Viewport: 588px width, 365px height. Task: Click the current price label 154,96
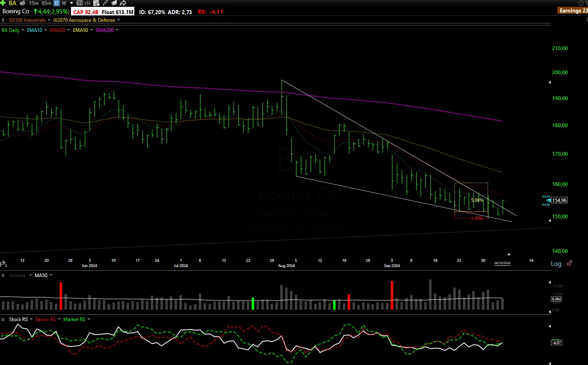[x=559, y=200]
